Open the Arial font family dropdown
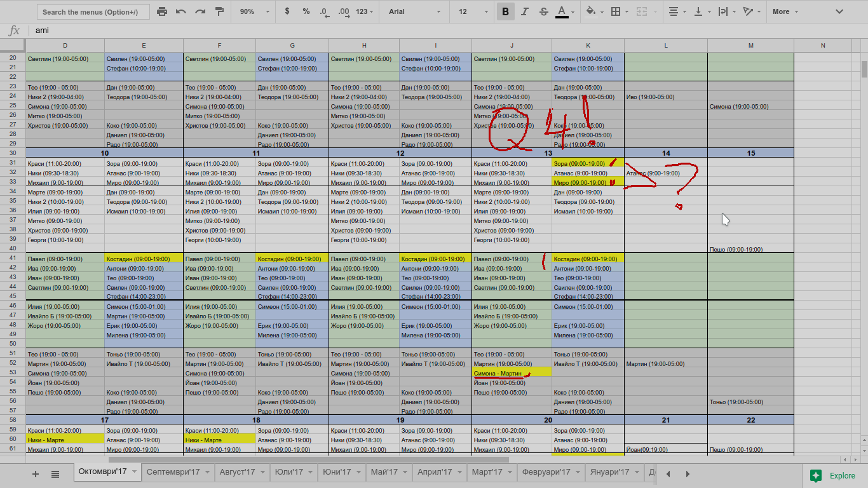Viewport: 868px width, 488px height. click(413, 11)
